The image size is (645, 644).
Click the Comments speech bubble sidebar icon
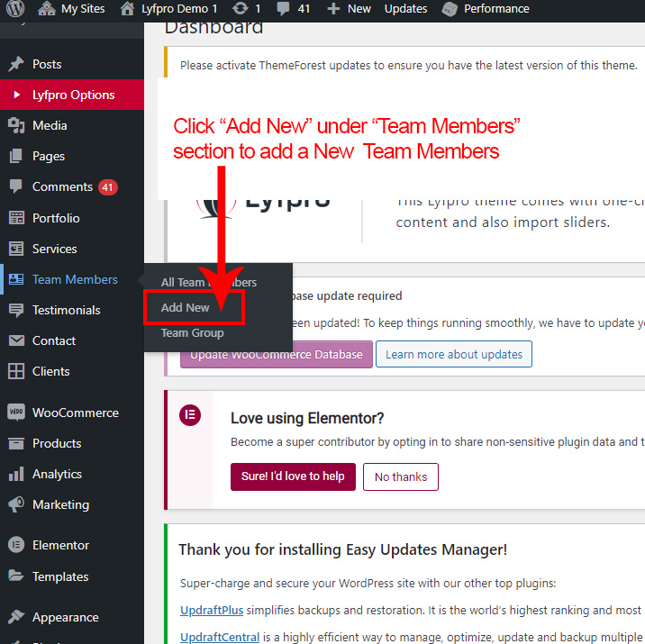point(16,186)
